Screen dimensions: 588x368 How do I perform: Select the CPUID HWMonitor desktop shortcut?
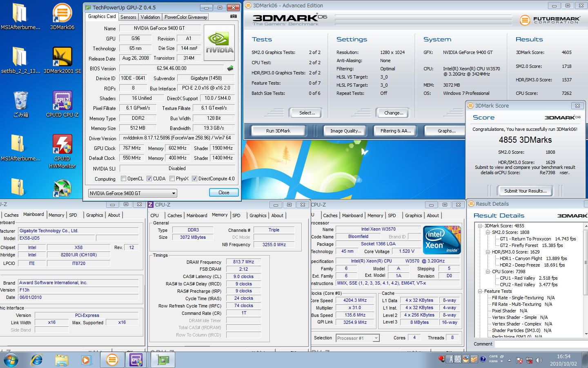(x=62, y=151)
